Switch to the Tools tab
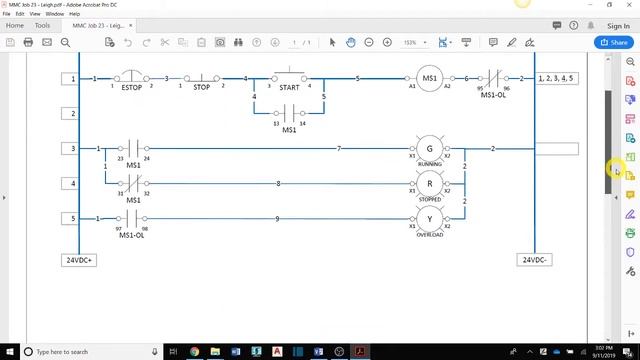Viewport: 640px width, 360px height. click(x=42, y=25)
